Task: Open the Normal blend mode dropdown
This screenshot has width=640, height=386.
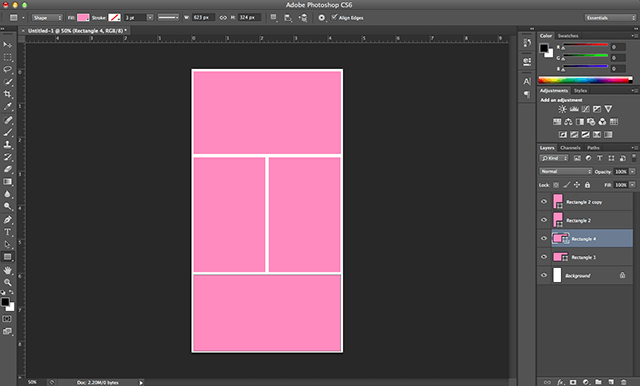Action: pos(565,171)
